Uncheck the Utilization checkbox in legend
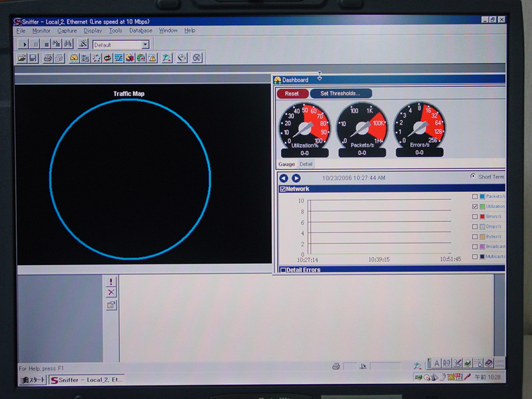Viewport: 532px width, 399px height. coord(475,207)
